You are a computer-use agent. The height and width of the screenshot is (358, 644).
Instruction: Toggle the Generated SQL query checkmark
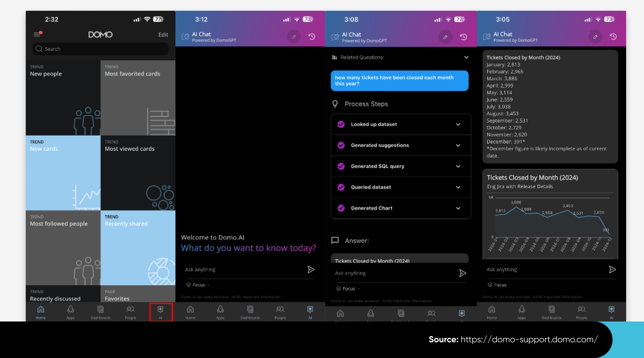click(341, 166)
